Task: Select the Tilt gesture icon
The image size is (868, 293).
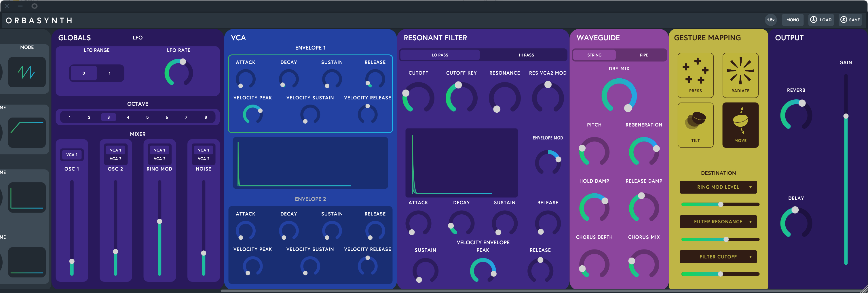Action: click(x=695, y=125)
